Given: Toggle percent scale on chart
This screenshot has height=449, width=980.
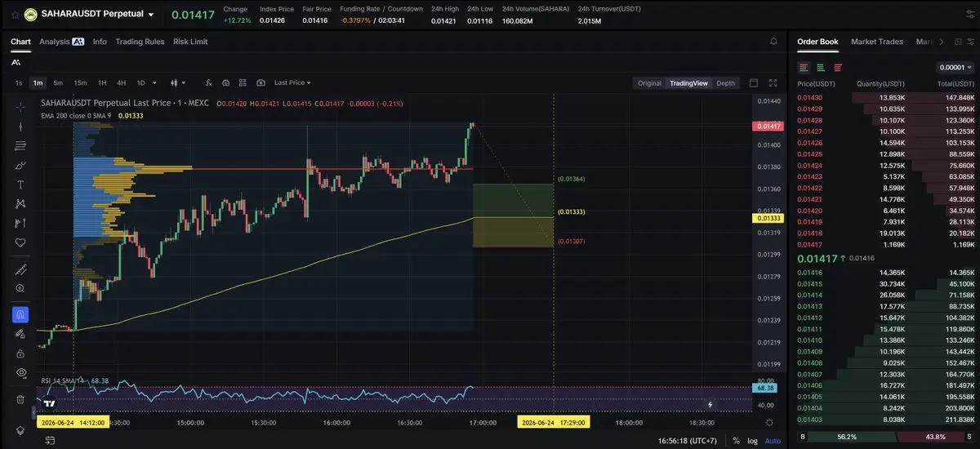Looking at the screenshot, I should pos(736,440).
